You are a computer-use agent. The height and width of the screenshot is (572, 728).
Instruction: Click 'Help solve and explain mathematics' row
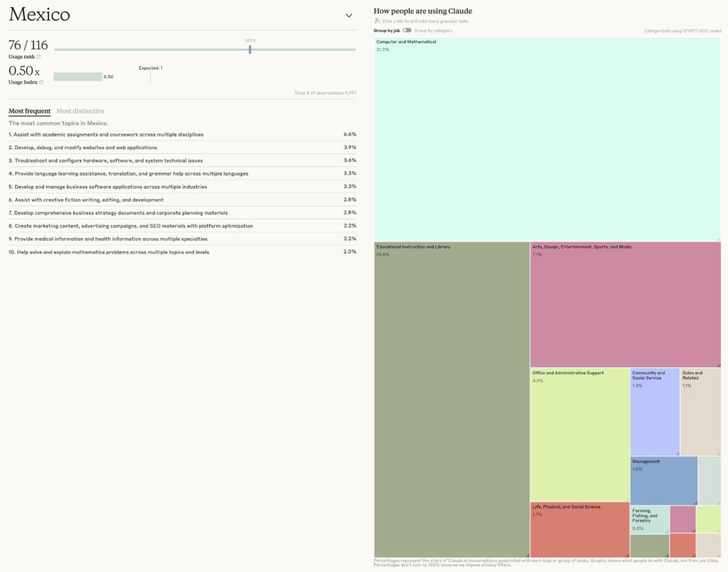(x=183, y=252)
